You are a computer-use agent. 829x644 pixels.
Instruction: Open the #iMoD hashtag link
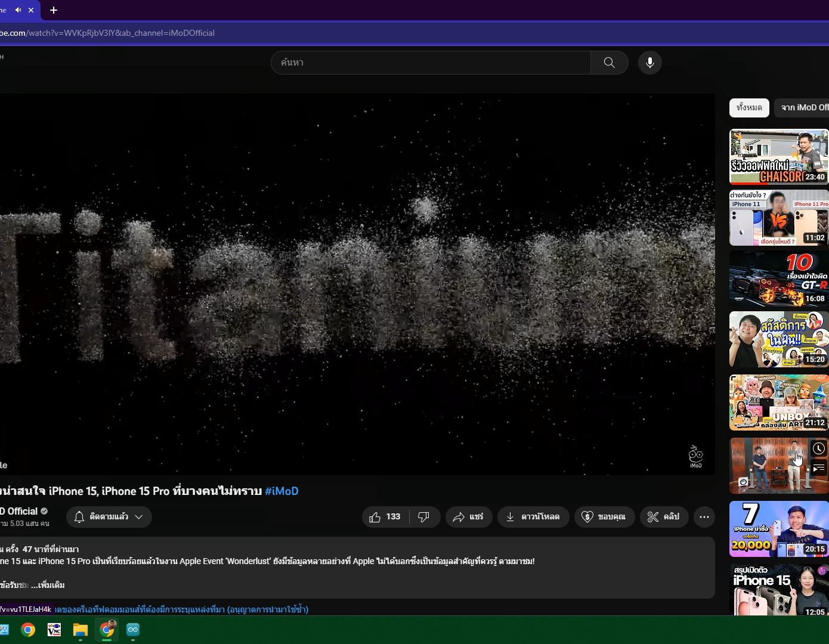pyautogui.click(x=282, y=491)
